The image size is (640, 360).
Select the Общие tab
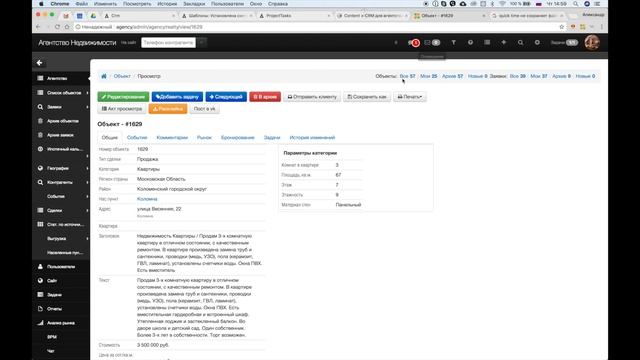click(x=110, y=138)
